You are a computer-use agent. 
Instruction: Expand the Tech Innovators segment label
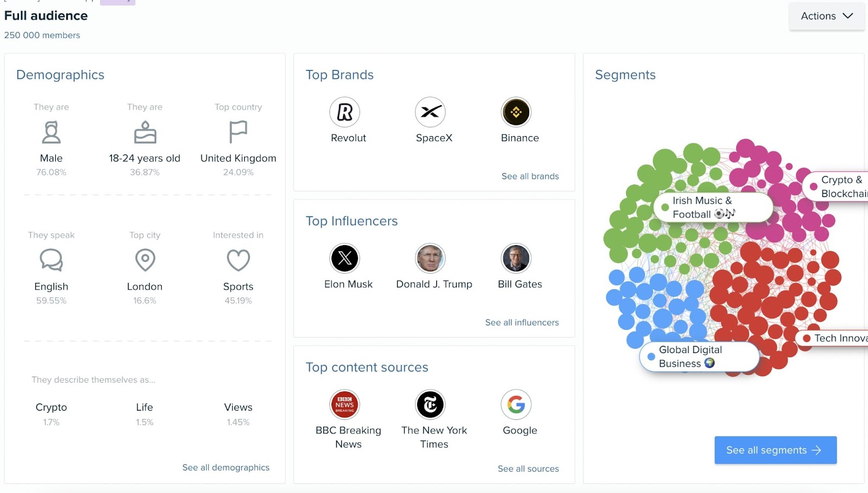click(838, 338)
